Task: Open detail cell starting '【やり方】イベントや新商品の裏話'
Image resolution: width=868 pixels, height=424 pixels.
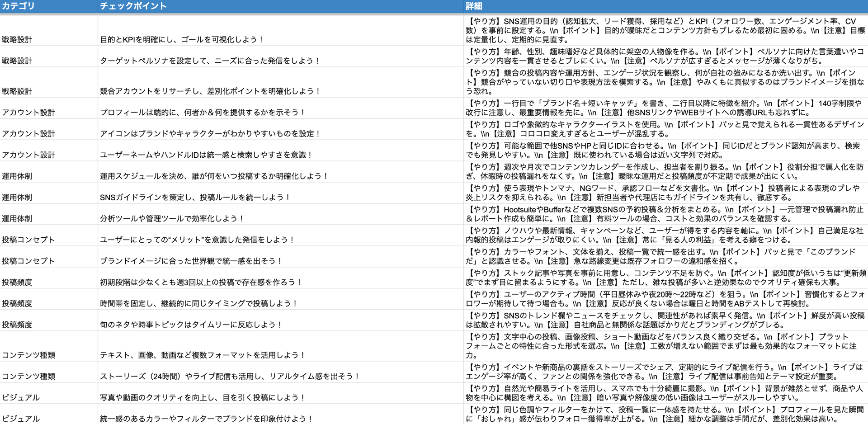Action: (x=666, y=372)
